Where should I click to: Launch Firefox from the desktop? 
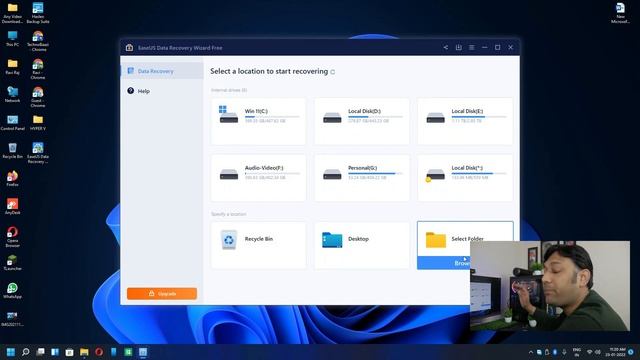12,179
